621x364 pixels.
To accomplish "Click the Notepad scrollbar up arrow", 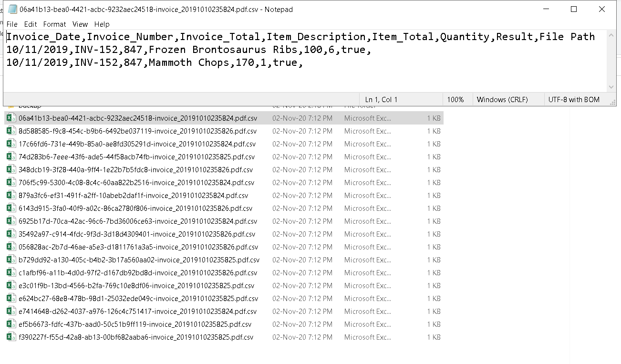I will pos(611,35).
